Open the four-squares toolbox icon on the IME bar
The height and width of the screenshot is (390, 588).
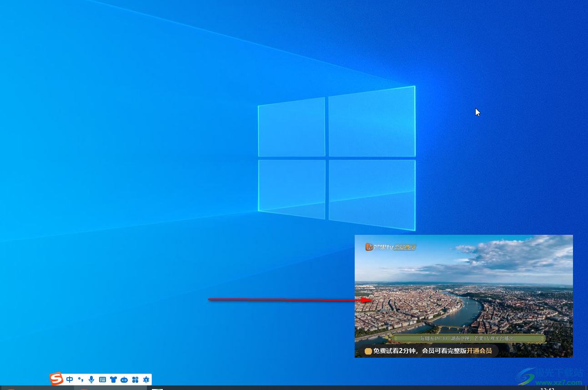pyautogui.click(x=135, y=380)
